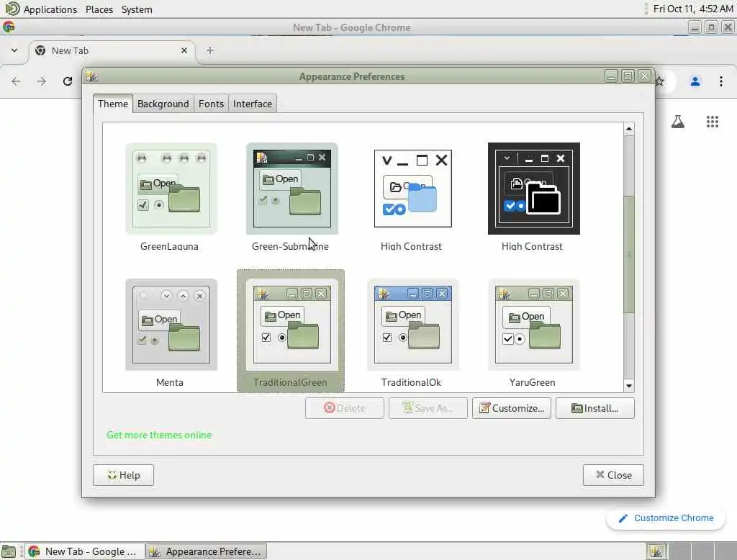
Task: Open Chrome's three-dot menu
Action: 721,81
